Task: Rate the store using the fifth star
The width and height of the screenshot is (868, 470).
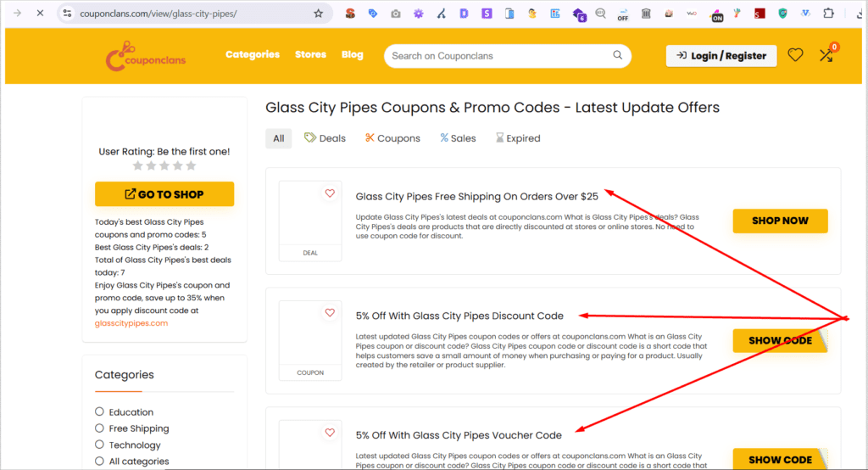Action: pyautogui.click(x=191, y=165)
